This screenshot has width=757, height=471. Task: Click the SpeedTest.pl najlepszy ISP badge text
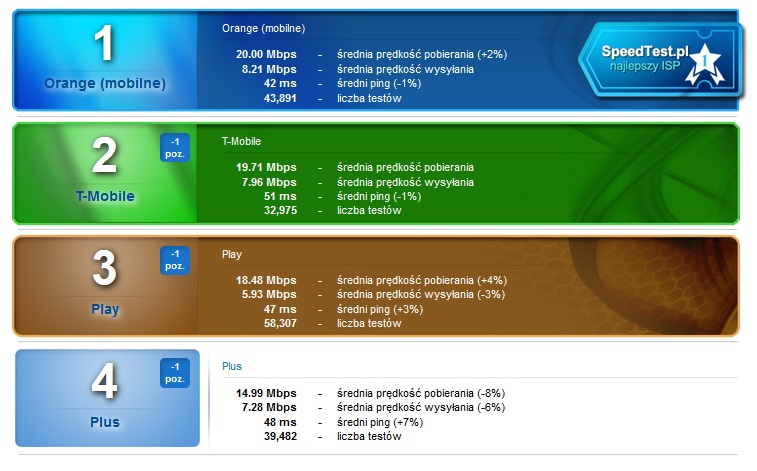point(643,57)
